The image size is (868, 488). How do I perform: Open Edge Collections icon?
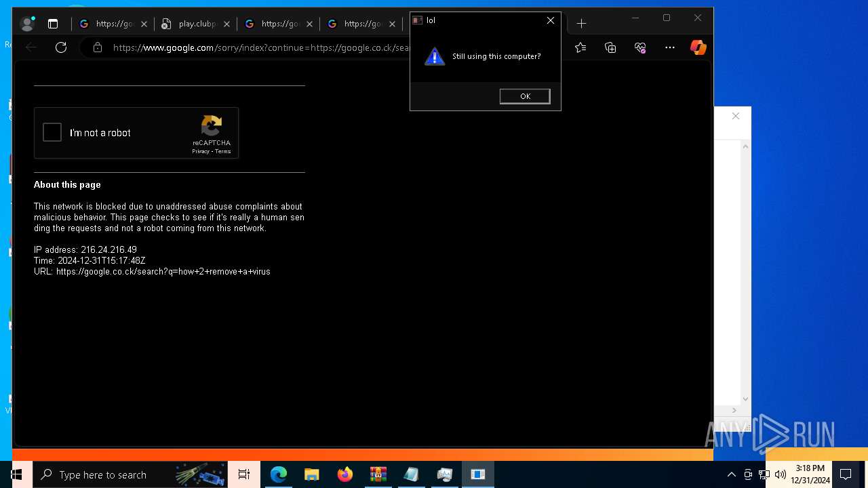pos(610,47)
